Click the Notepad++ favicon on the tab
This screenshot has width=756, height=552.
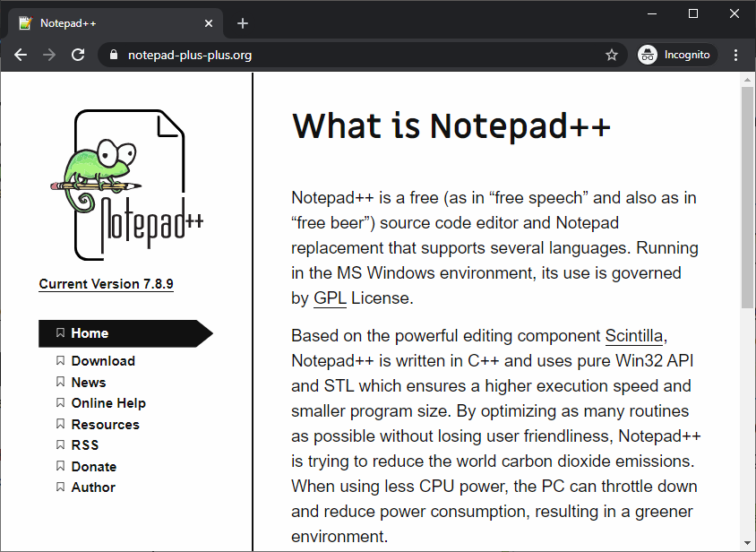25,22
